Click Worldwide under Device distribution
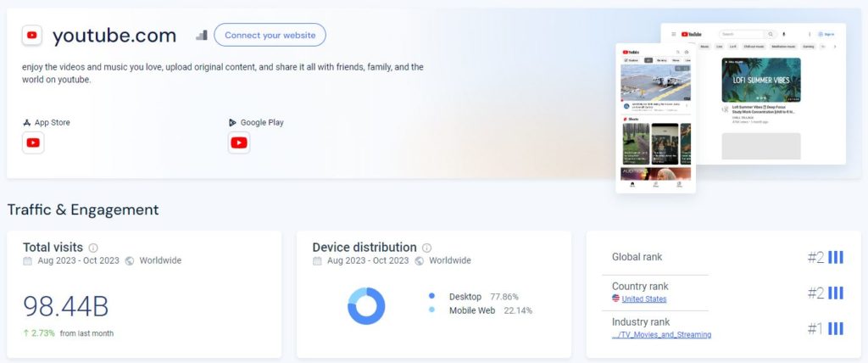 (450, 260)
